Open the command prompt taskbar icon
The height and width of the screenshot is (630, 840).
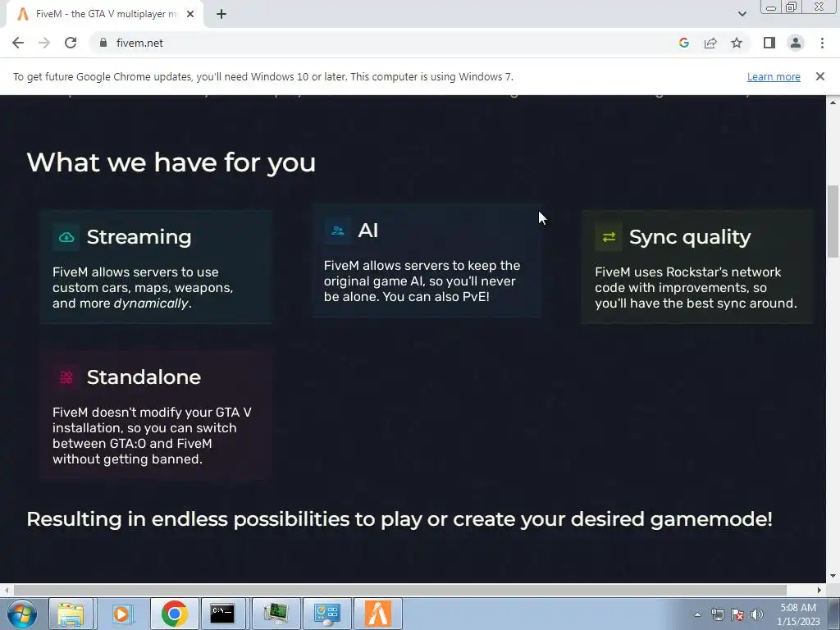(222, 614)
